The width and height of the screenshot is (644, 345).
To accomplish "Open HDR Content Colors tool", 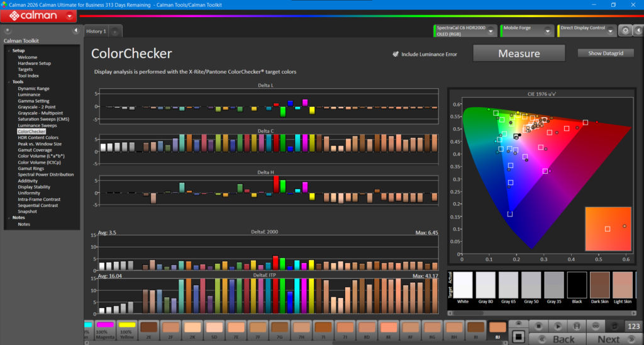I will 38,138.
